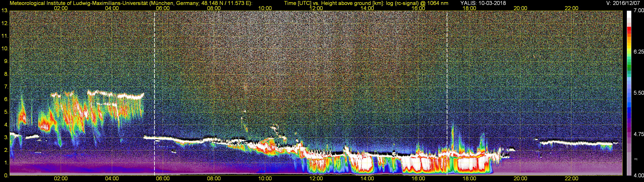Screen dimensions: 644x182
Task: Click the 08:00 label on the top time axis
Action: 214,8
